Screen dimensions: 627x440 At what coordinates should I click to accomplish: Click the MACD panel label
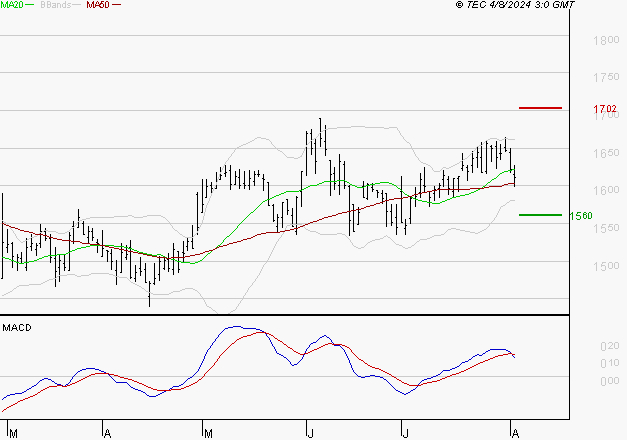click(17, 328)
